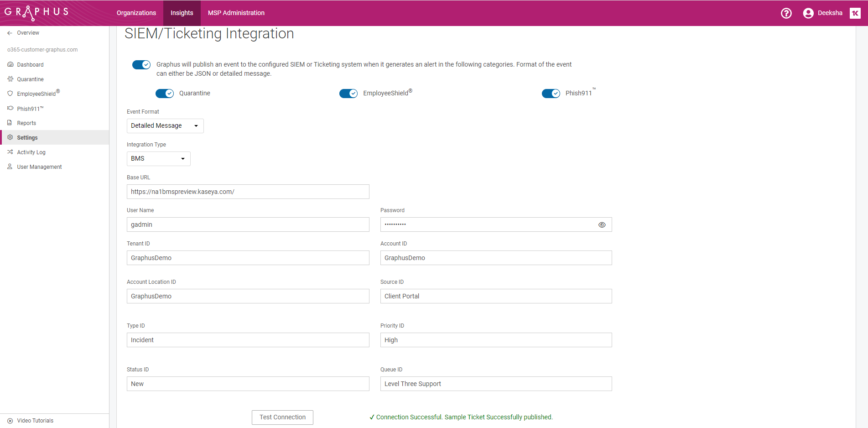Expand the Integration Type BMS dropdown

click(158, 158)
